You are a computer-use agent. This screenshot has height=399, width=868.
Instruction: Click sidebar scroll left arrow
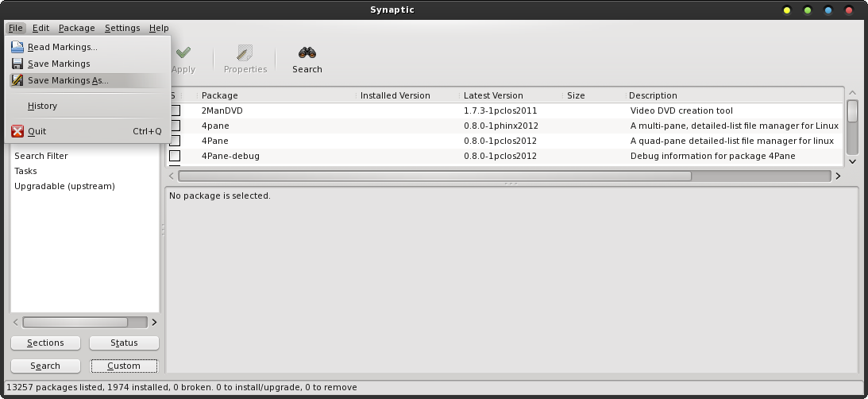(x=16, y=323)
